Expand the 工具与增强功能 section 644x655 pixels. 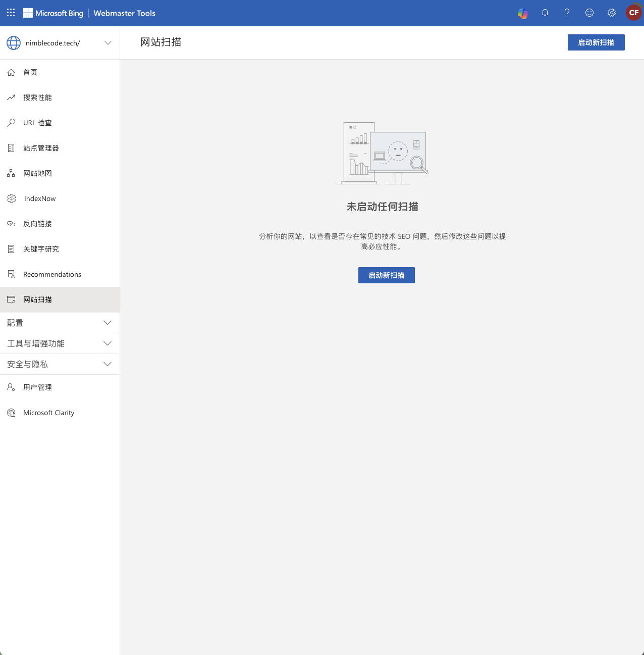(108, 343)
